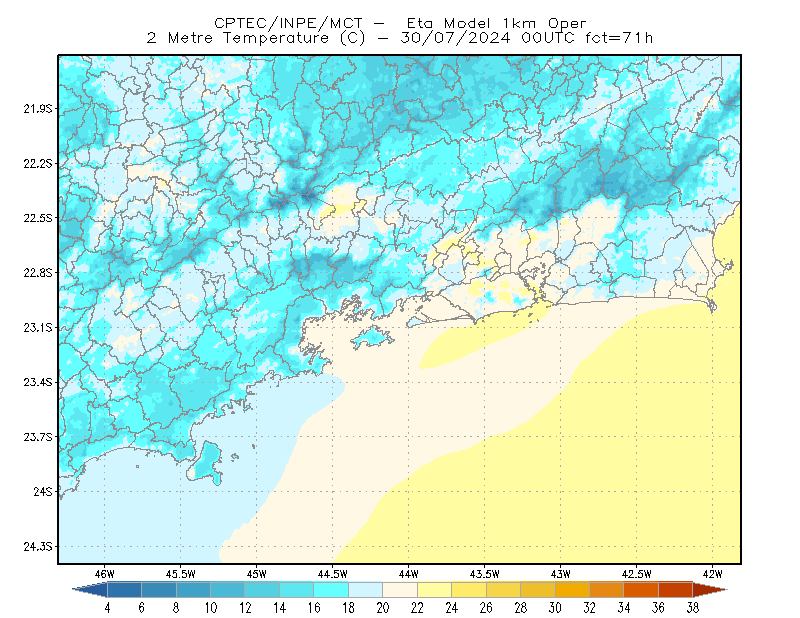Click the 21.9S latitude label

(x=37, y=109)
